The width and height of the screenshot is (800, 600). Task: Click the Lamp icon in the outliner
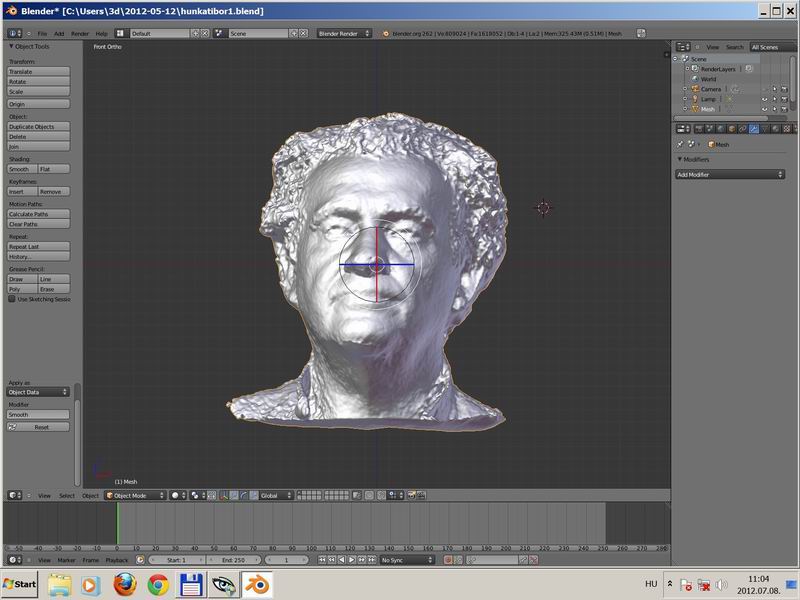click(x=694, y=99)
